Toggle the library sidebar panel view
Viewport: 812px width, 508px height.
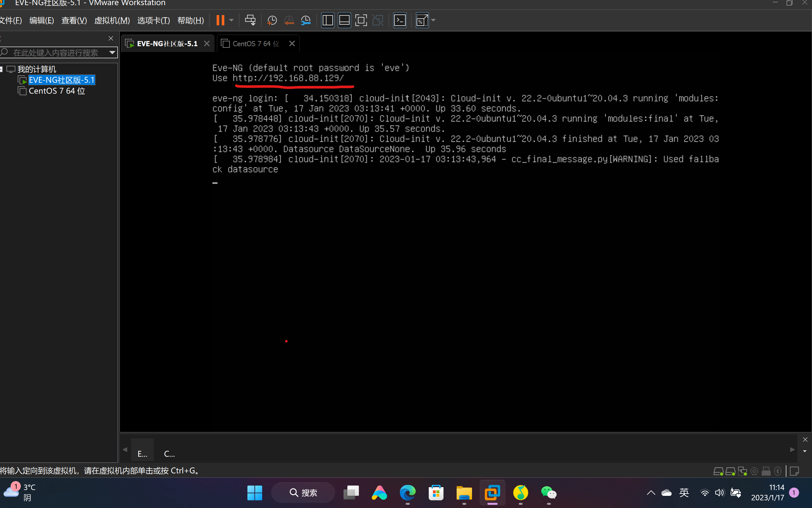[327, 20]
